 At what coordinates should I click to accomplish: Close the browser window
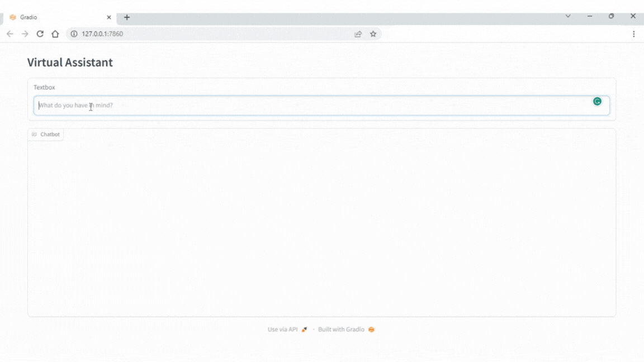coord(633,16)
